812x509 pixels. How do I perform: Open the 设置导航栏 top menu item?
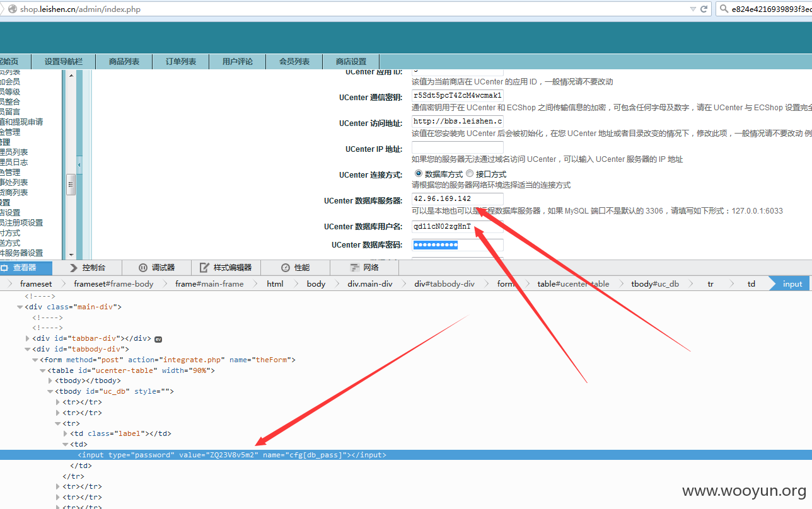[64, 62]
